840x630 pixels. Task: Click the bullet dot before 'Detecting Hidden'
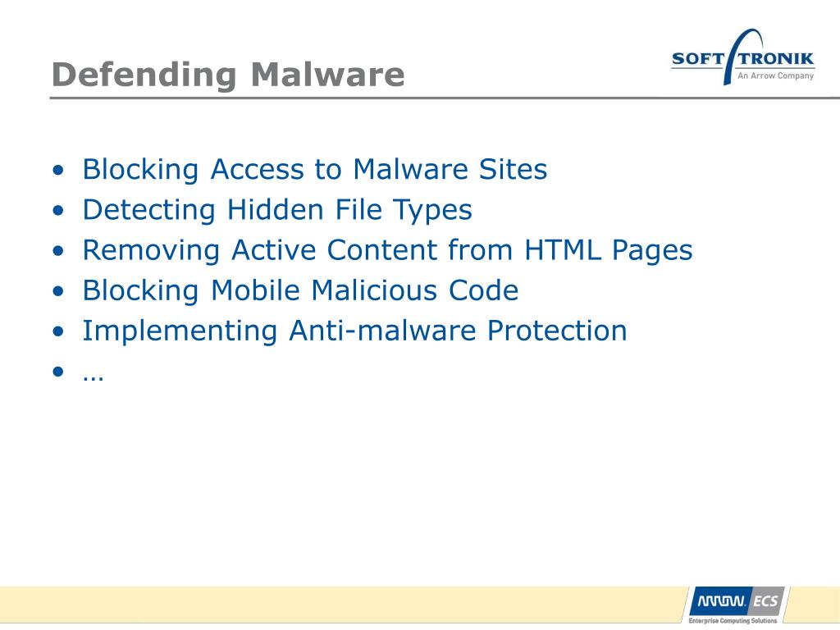(x=58, y=211)
